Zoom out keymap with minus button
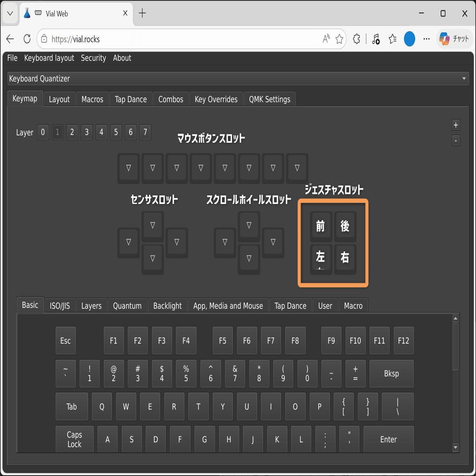The width and height of the screenshot is (476, 476). tap(456, 141)
